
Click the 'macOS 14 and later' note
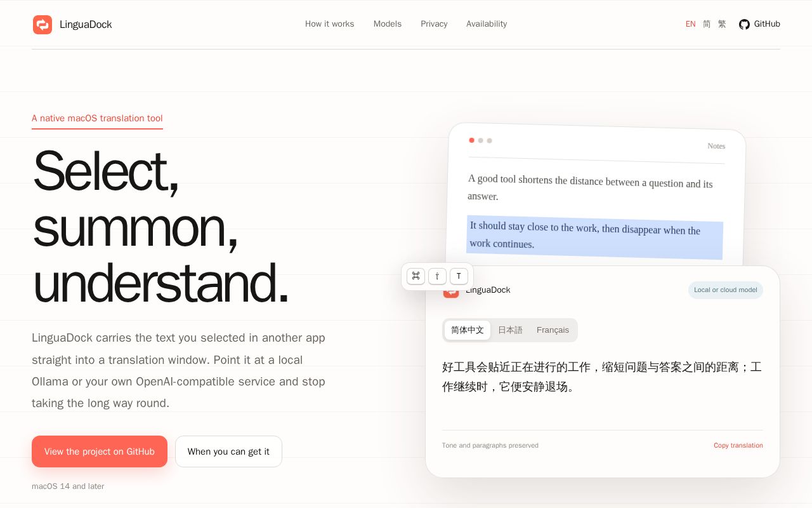coord(68,486)
